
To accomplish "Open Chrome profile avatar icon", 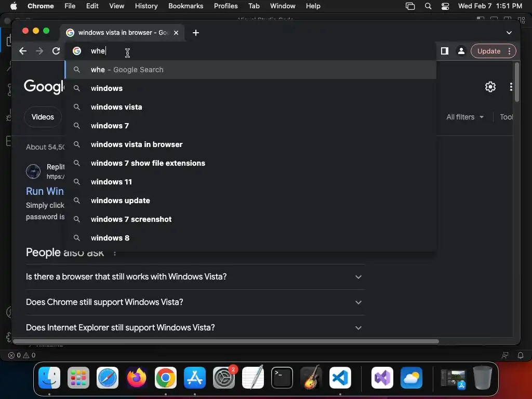I will [461, 51].
